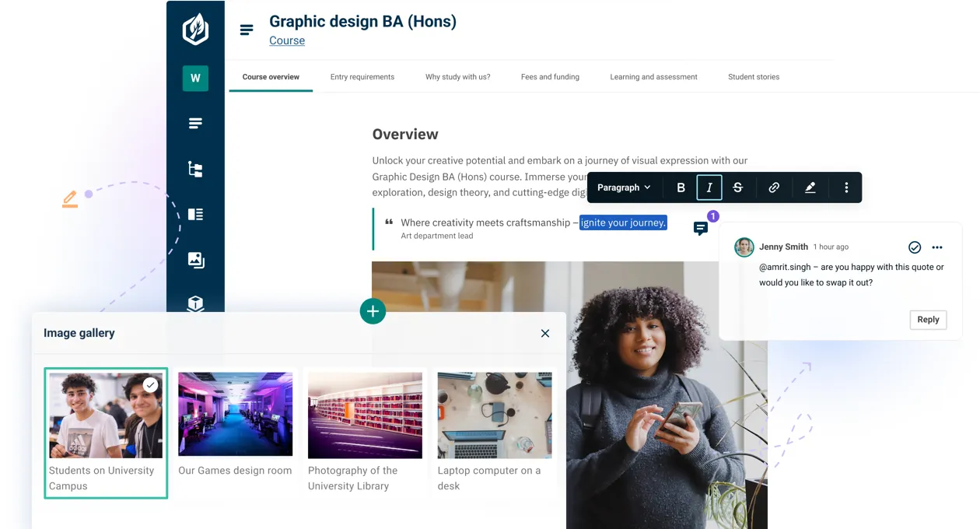Open the toolbar more options menu
980x529 pixels.
[846, 187]
